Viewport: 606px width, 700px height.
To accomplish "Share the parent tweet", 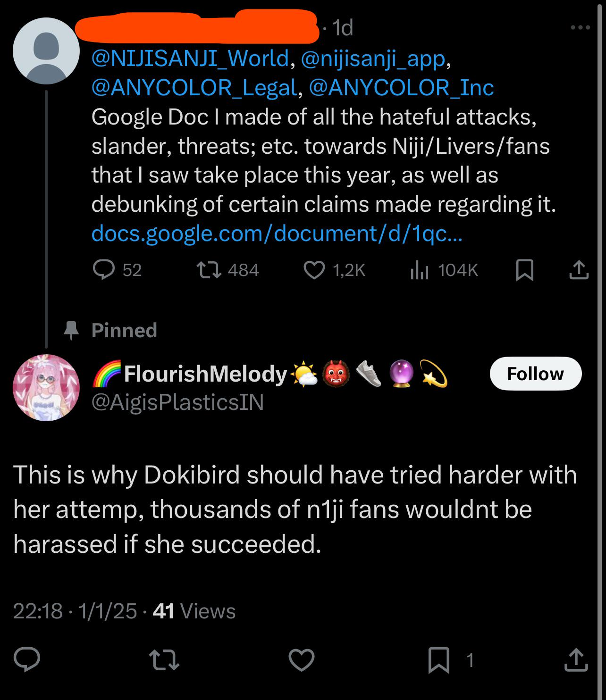I will tap(579, 271).
